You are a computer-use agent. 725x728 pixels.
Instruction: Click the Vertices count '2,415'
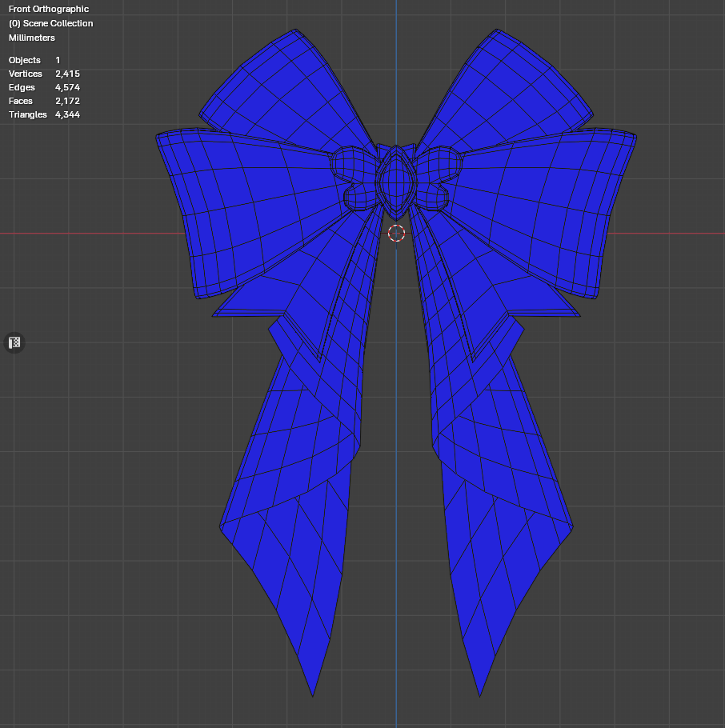tap(67, 74)
